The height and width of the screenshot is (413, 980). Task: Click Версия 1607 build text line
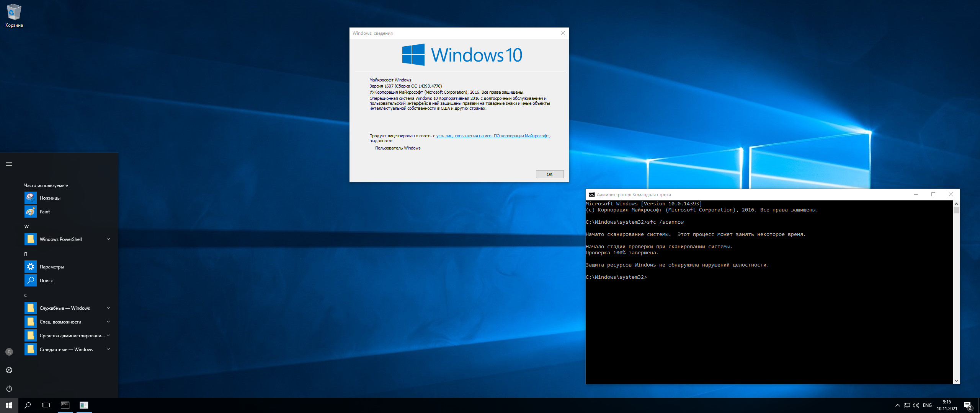click(x=405, y=86)
